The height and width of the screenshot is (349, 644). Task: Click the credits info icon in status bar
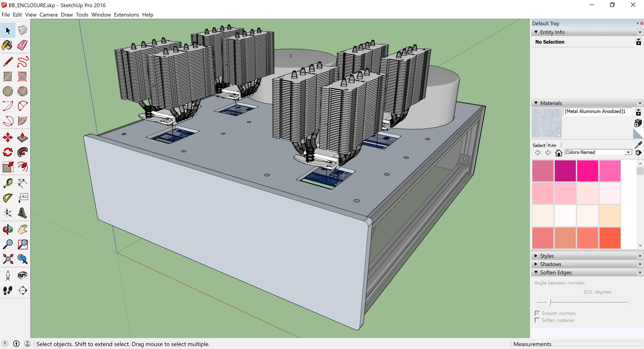(x=16, y=344)
